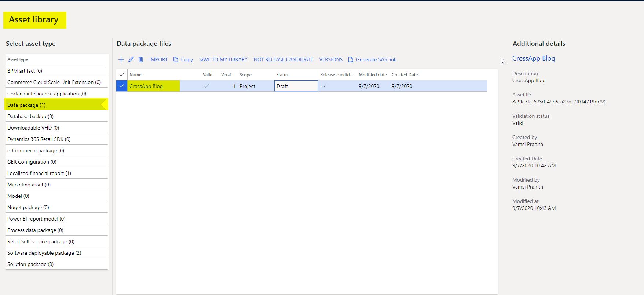
Task: Open VERSIONS of the asset
Action: [x=331, y=59]
